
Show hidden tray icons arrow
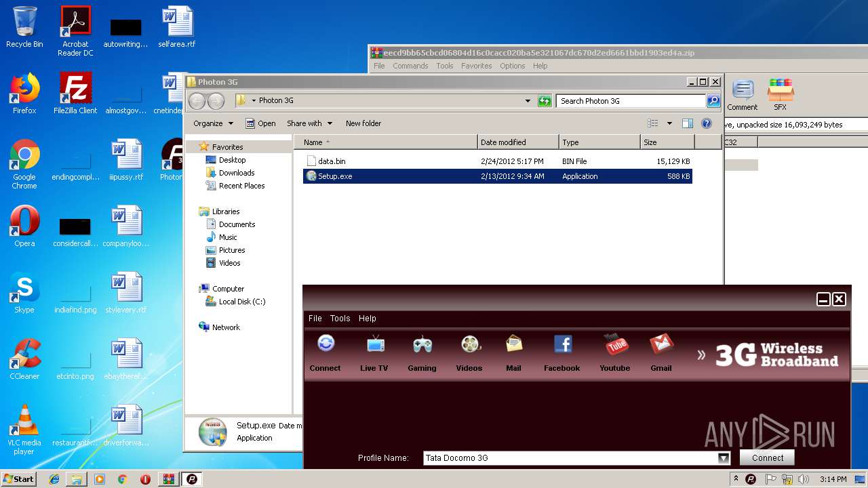736,479
